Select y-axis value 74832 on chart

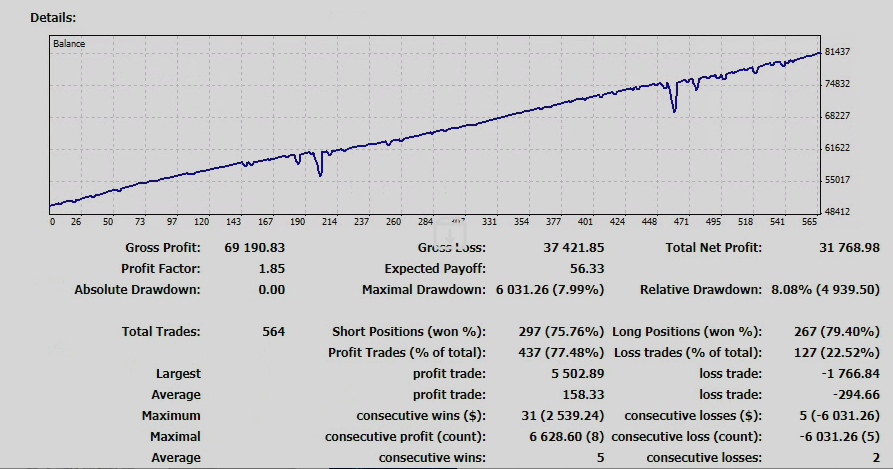[x=837, y=84]
